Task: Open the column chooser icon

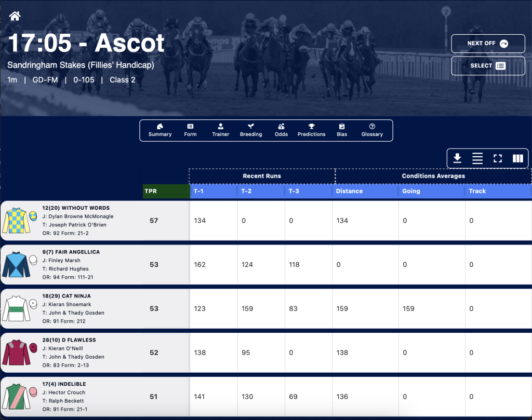Action: pos(518,158)
